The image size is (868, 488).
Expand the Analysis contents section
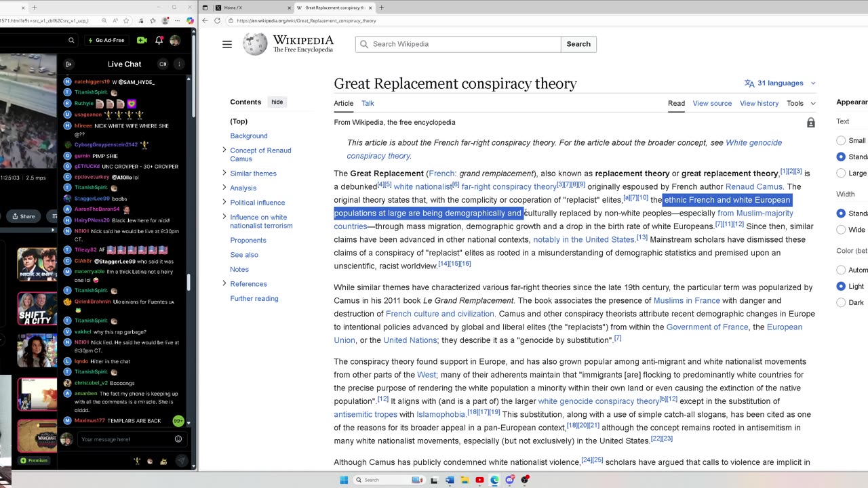coord(224,188)
